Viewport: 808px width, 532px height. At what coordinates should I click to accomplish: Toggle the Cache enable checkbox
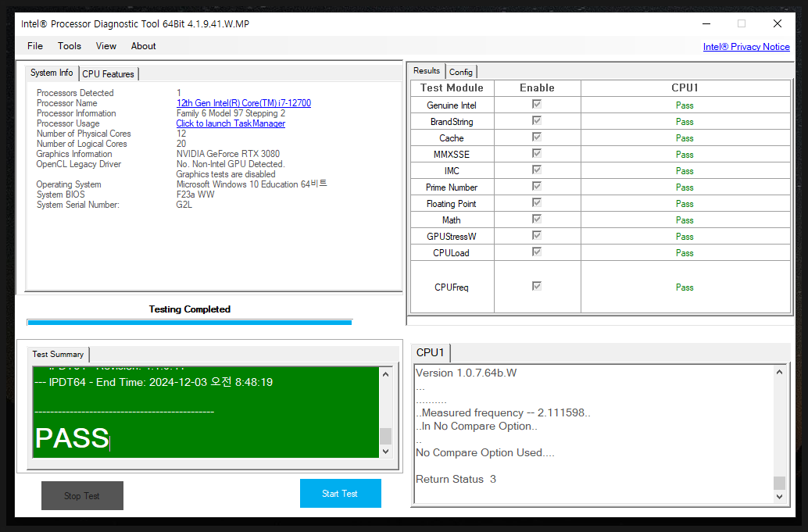point(536,137)
